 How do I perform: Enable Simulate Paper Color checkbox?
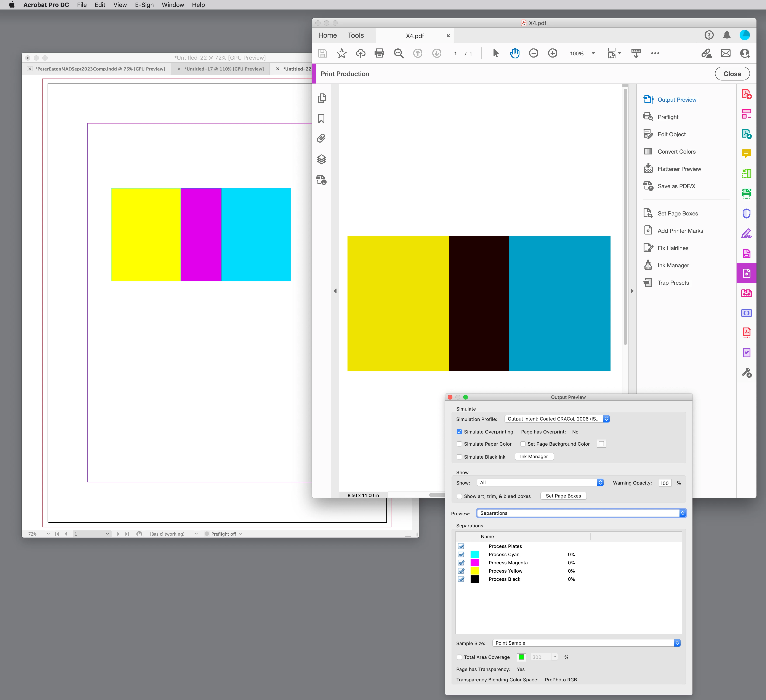(459, 444)
